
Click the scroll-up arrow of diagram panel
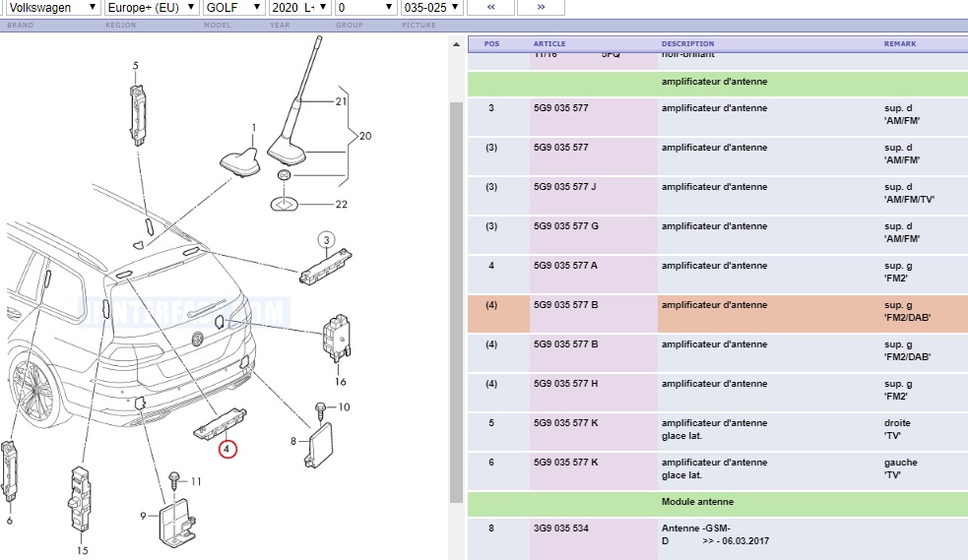456,44
